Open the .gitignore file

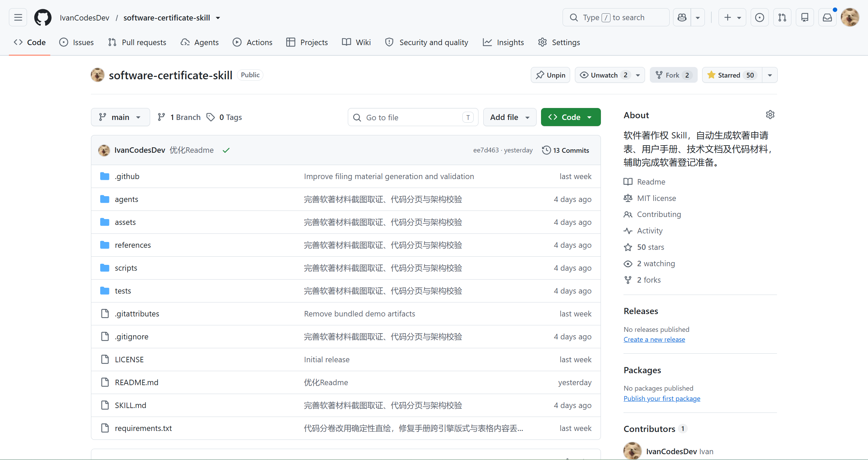pos(132,337)
